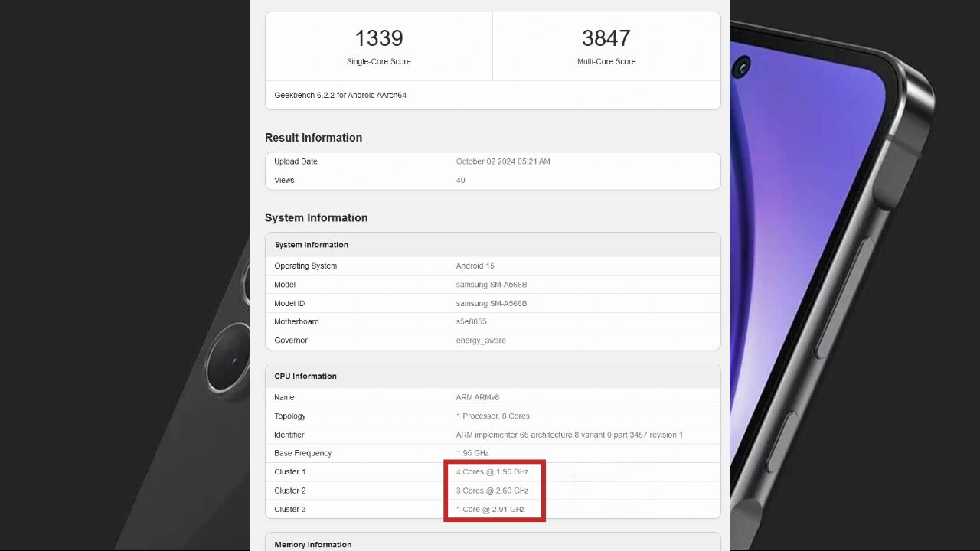Select the Single-Core Score of 1339
This screenshot has width=980, height=551.
(378, 38)
